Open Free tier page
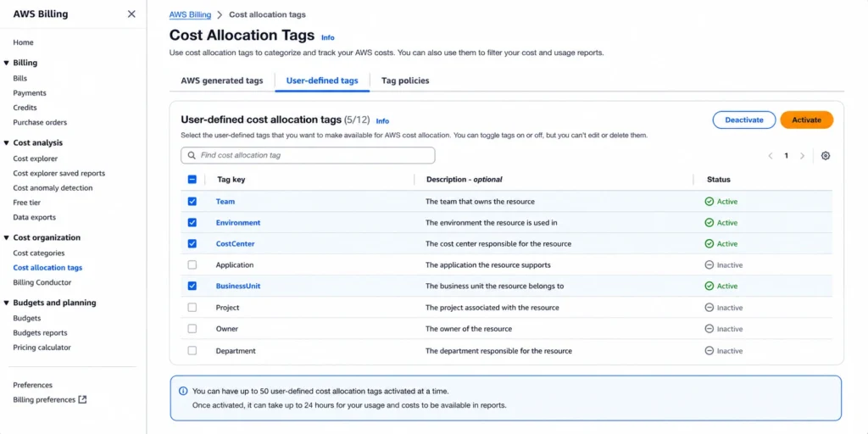 click(x=27, y=203)
